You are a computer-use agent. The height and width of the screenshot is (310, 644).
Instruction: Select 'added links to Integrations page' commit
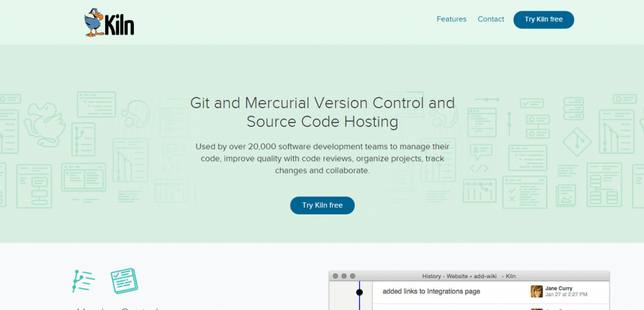(431, 292)
